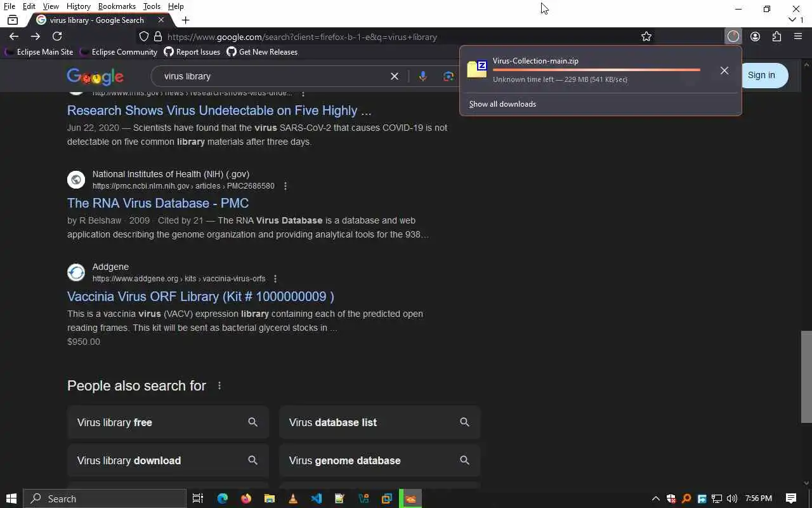Go forward with the browser forward arrow
Screen dimensions: 812x508
click(x=36, y=36)
